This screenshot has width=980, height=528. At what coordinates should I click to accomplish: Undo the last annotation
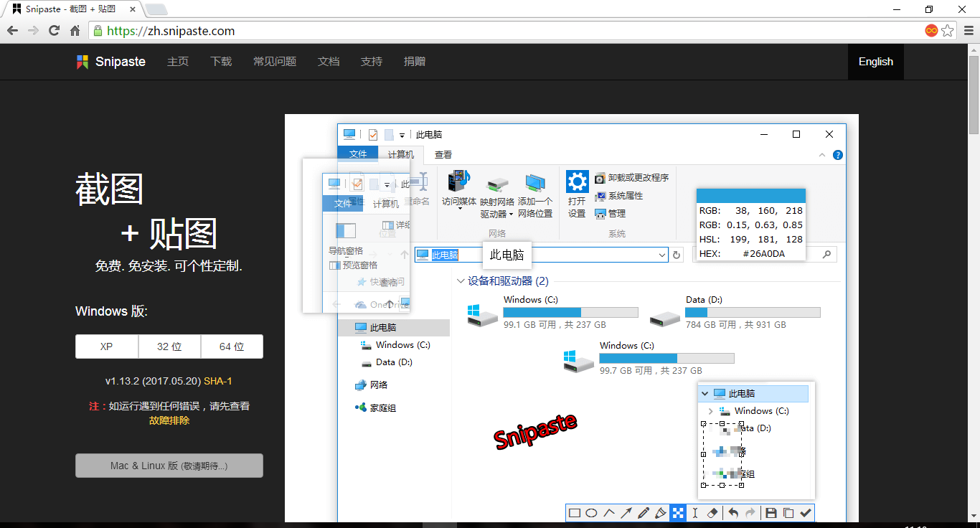click(733, 513)
